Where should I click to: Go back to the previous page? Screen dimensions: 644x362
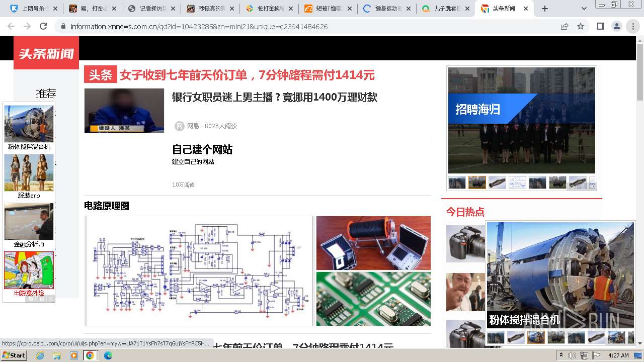(11, 26)
